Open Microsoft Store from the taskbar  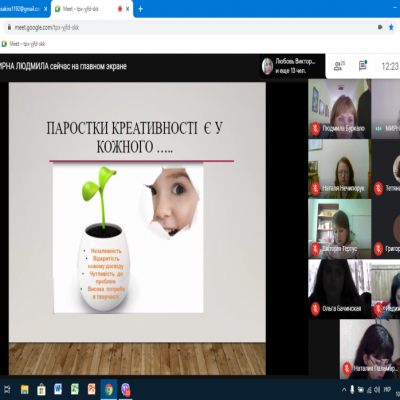click(x=41, y=389)
